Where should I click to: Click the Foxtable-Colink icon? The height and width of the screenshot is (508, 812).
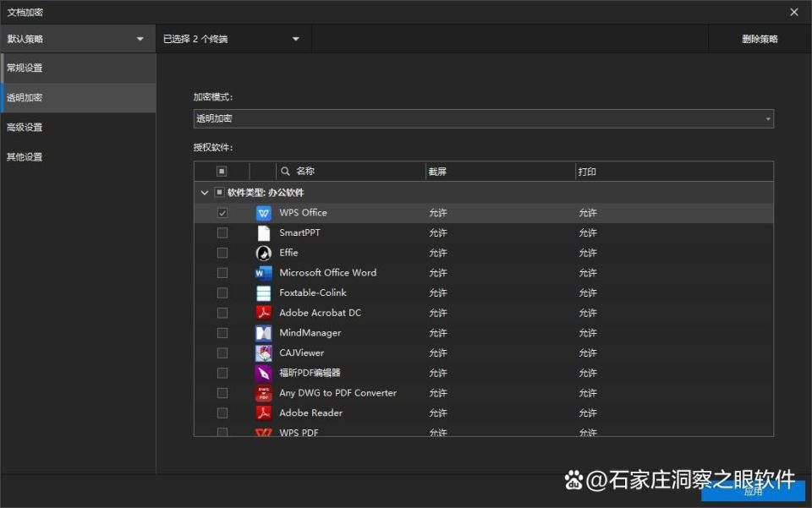pyautogui.click(x=264, y=292)
